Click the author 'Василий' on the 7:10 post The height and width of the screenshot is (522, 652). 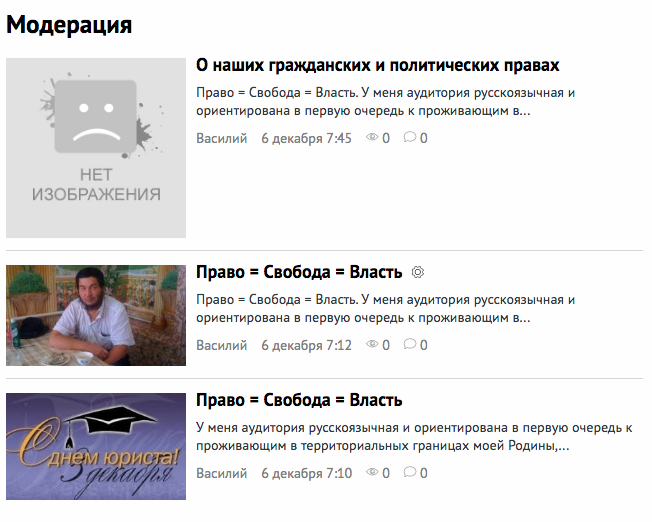tap(221, 473)
